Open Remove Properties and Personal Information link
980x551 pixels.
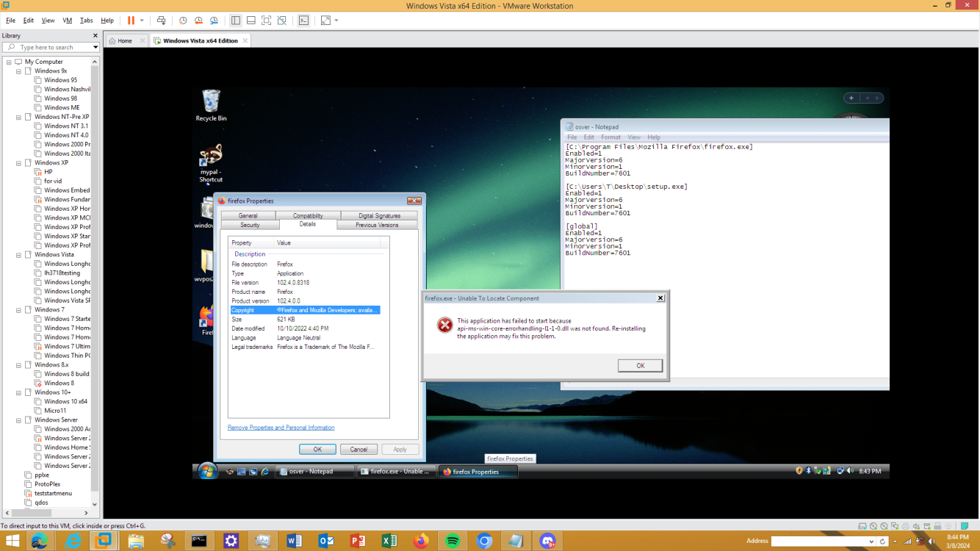coord(281,428)
